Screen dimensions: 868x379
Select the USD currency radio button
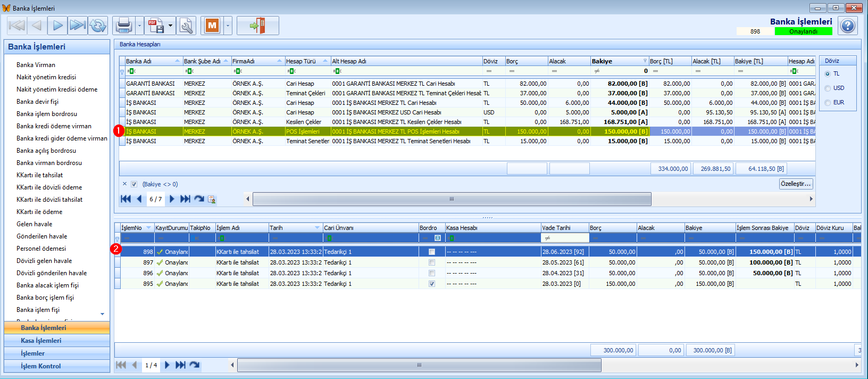828,88
